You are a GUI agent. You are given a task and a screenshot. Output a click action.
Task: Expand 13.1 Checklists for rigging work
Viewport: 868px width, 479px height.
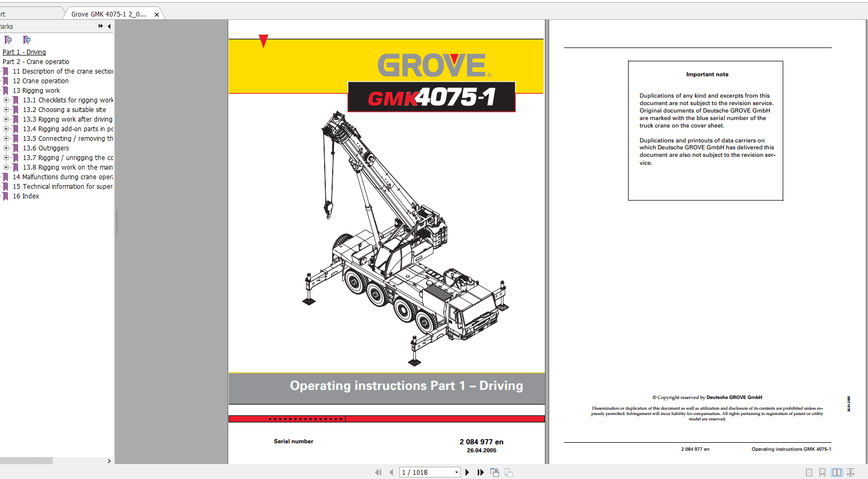coord(6,100)
